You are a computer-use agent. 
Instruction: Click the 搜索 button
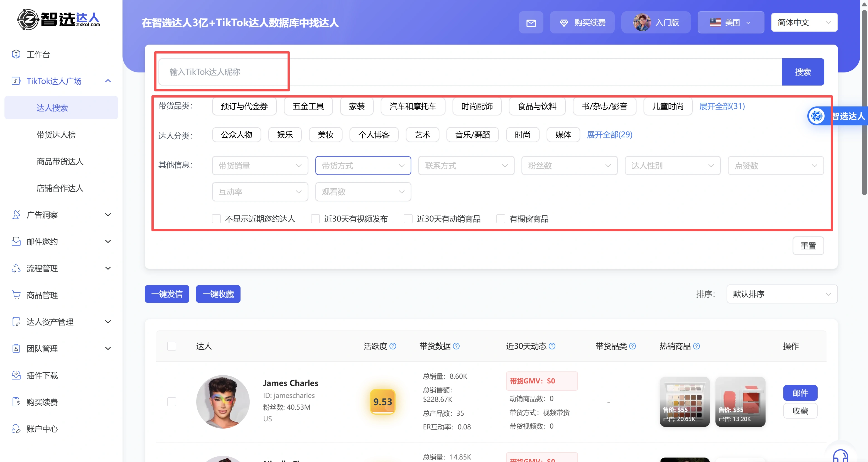pos(803,72)
